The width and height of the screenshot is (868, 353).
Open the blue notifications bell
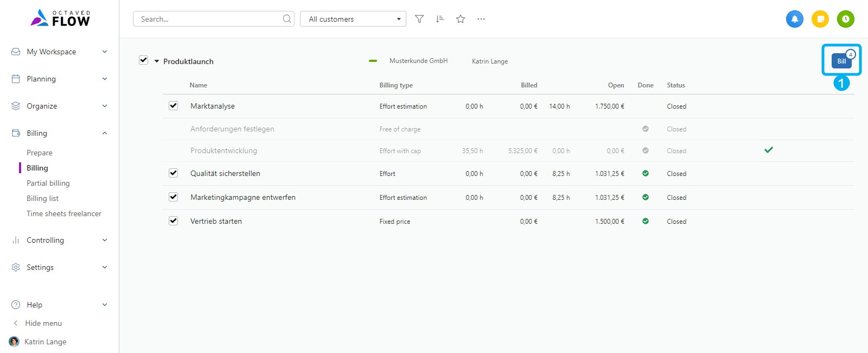coord(794,19)
